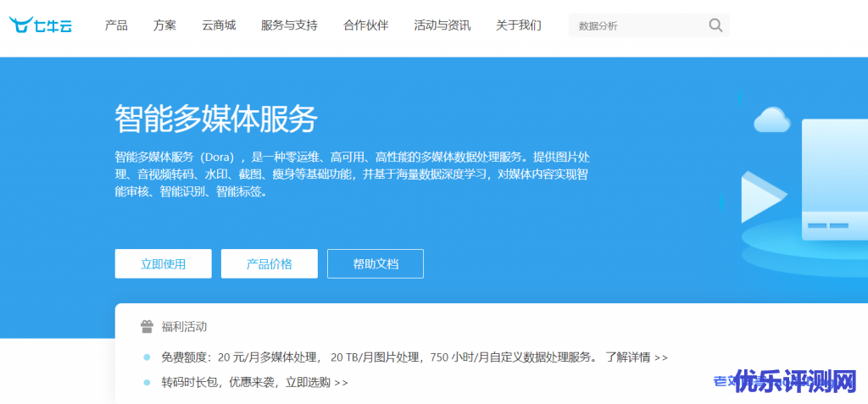This screenshot has height=404, width=868.
Task: Follow the 立即选购 >> link
Action: pyautogui.click(x=316, y=382)
